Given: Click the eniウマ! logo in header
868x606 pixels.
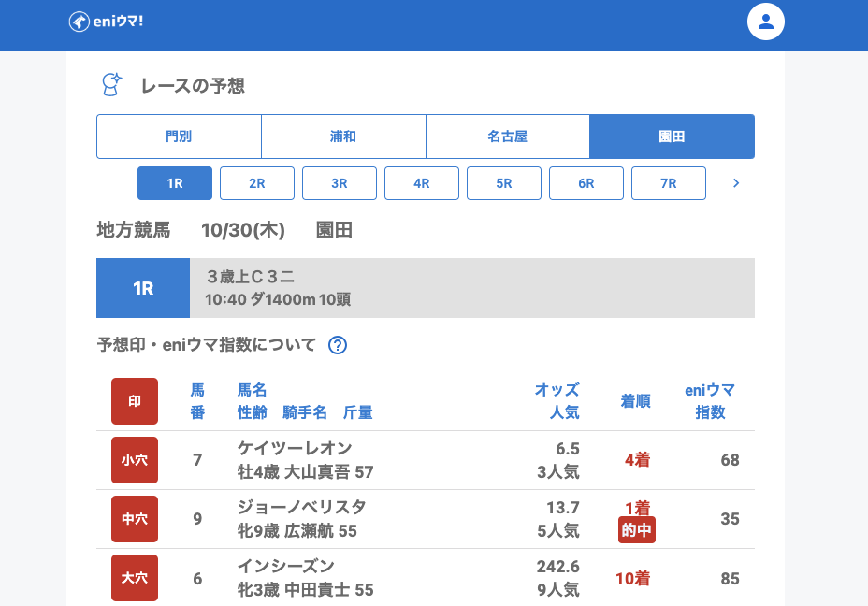Looking at the screenshot, I should (x=106, y=22).
